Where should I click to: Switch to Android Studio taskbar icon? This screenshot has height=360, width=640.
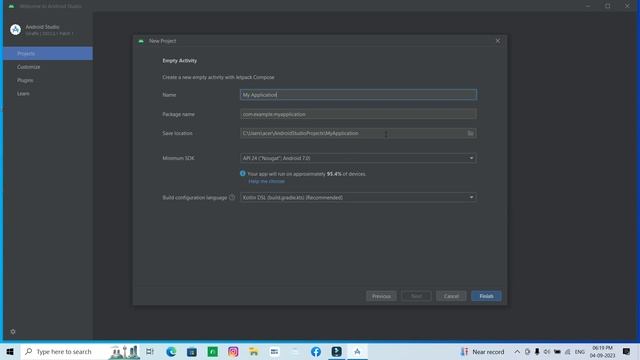pyautogui.click(x=357, y=351)
